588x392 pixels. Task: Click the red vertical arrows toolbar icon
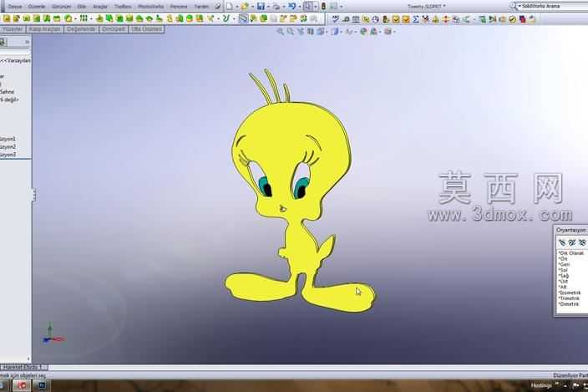[x=445, y=19]
